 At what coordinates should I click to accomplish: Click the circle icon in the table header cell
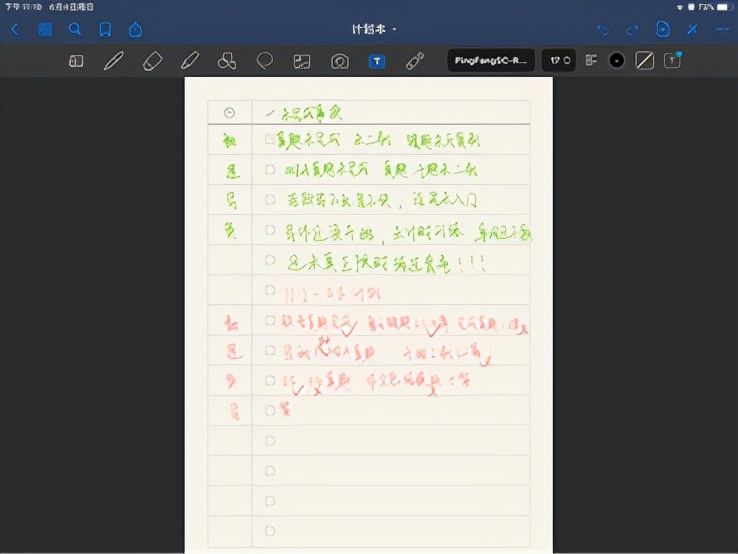pyautogui.click(x=229, y=112)
